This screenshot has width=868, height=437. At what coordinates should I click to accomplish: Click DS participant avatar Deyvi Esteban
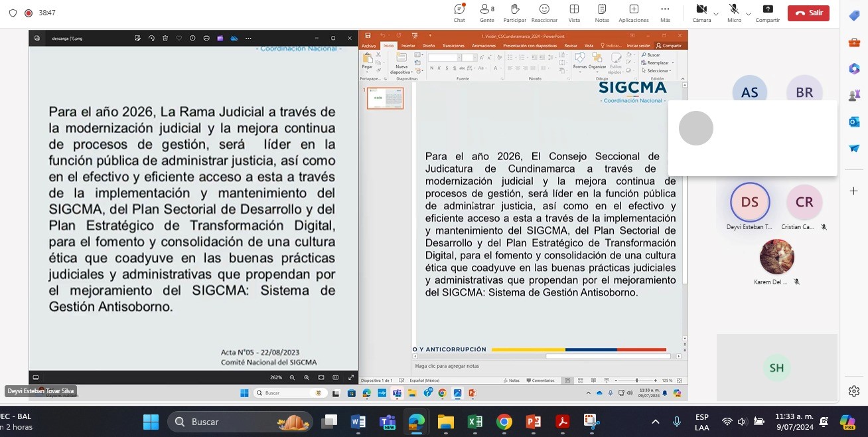coord(750,202)
